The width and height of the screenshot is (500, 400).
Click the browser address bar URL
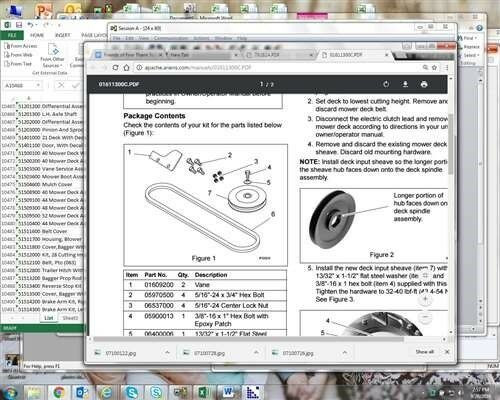pyautogui.click(x=198, y=67)
